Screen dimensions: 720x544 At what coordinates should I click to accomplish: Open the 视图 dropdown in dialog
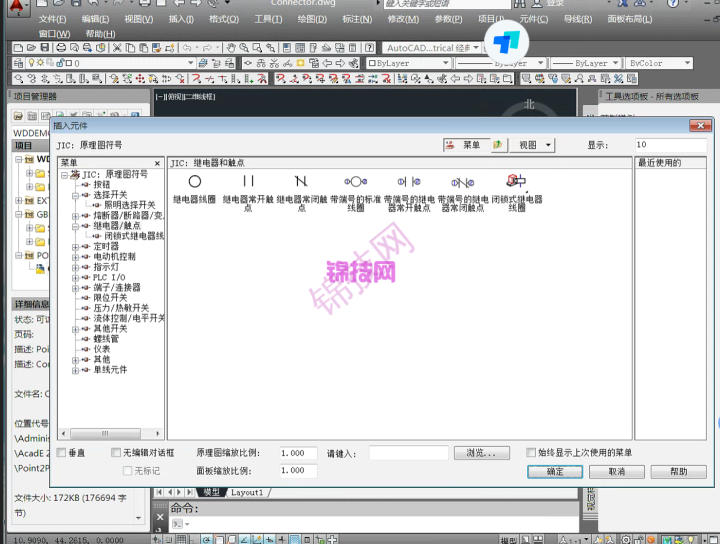533,145
